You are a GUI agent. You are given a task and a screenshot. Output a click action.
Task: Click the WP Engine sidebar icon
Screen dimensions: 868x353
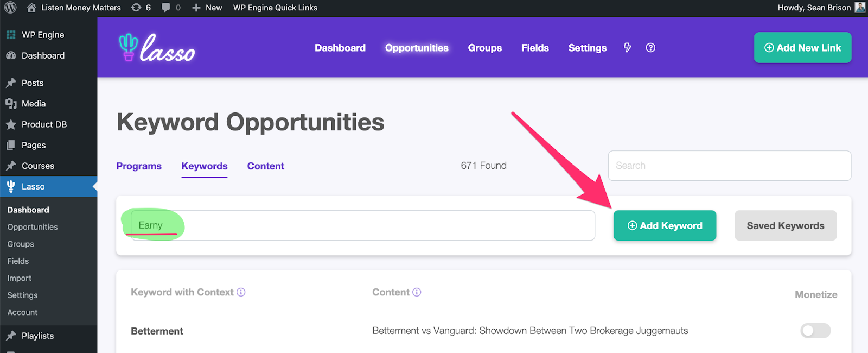pyautogui.click(x=11, y=35)
